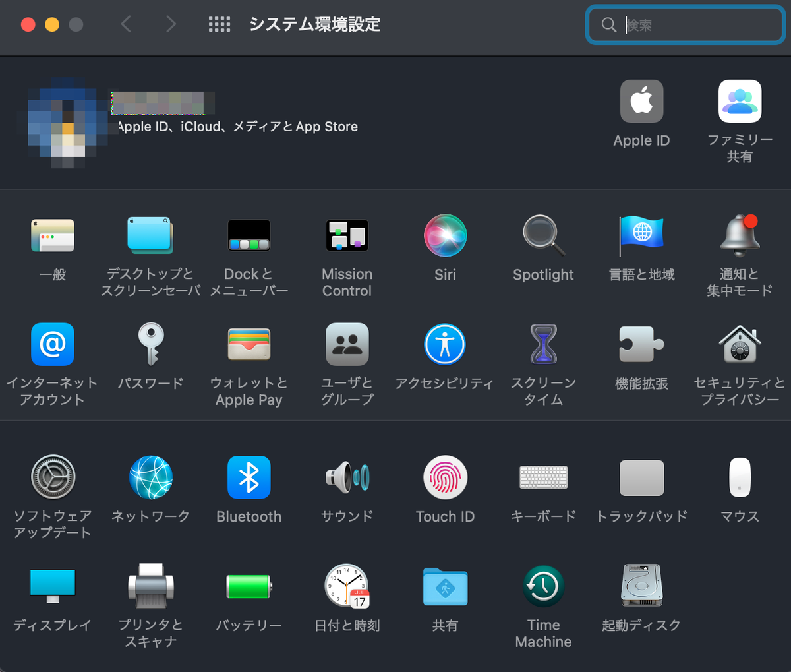
Task: Click the 検索 search field
Action: 685,25
